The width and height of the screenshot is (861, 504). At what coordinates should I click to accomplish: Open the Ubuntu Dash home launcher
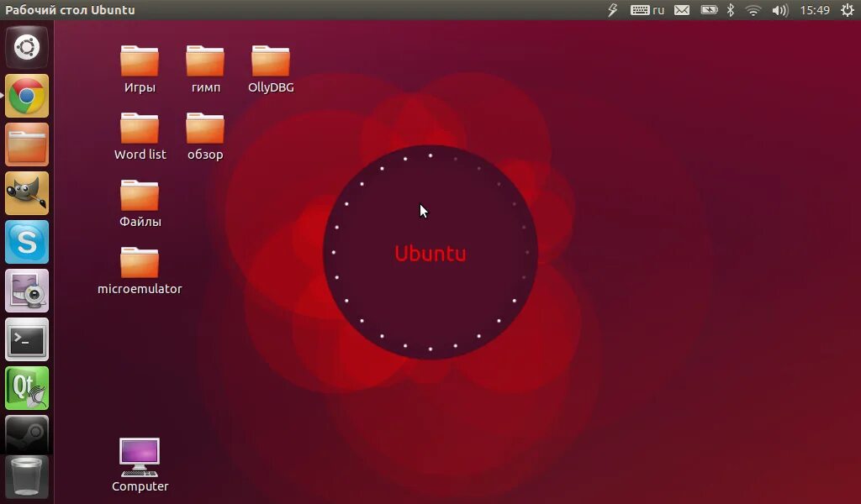pos(27,47)
